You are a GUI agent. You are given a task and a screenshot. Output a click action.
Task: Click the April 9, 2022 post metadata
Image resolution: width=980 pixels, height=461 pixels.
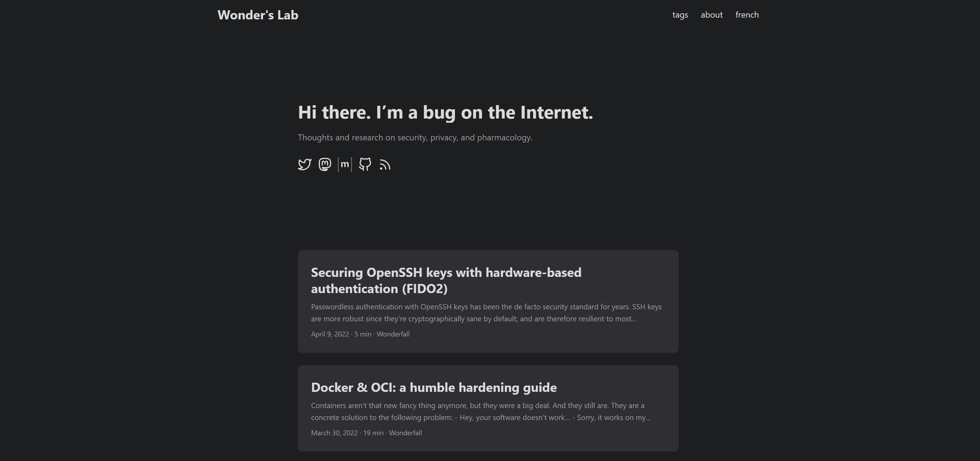[360, 334]
